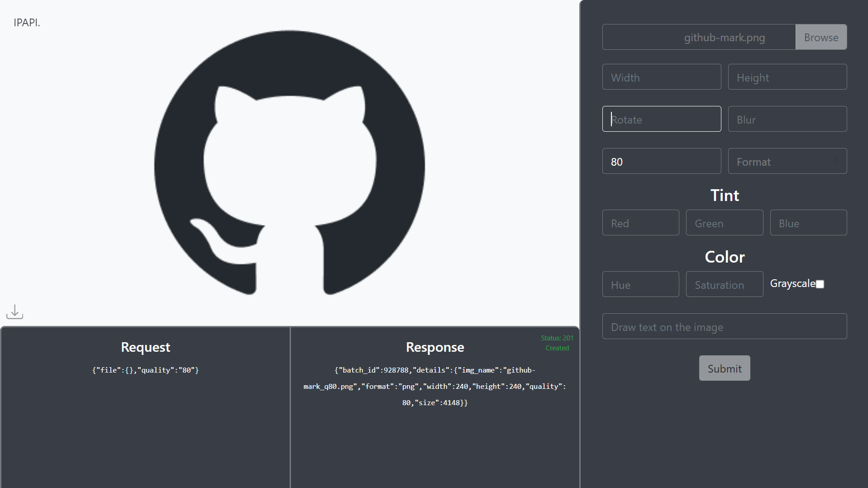
Task: Click the Browse file button
Action: point(820,37)
